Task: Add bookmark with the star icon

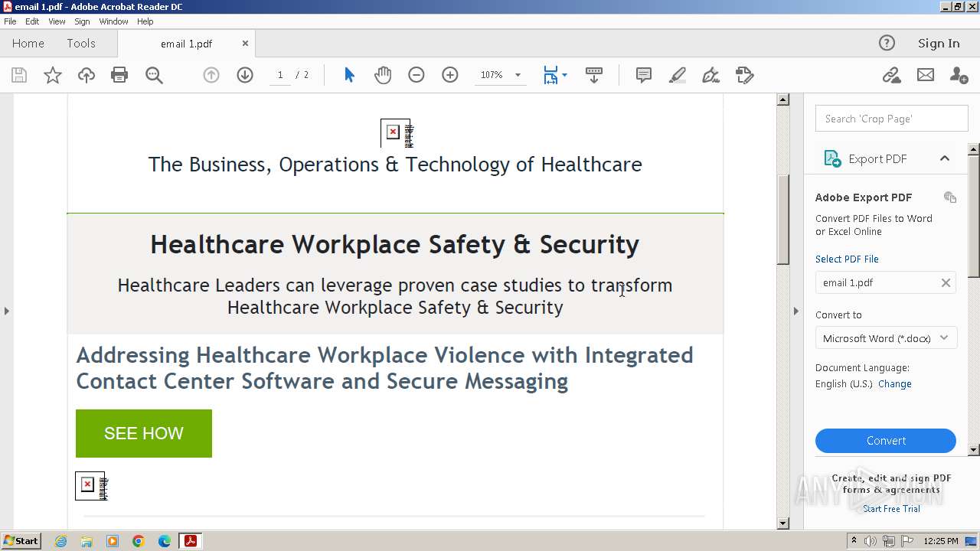Action: 53,75
